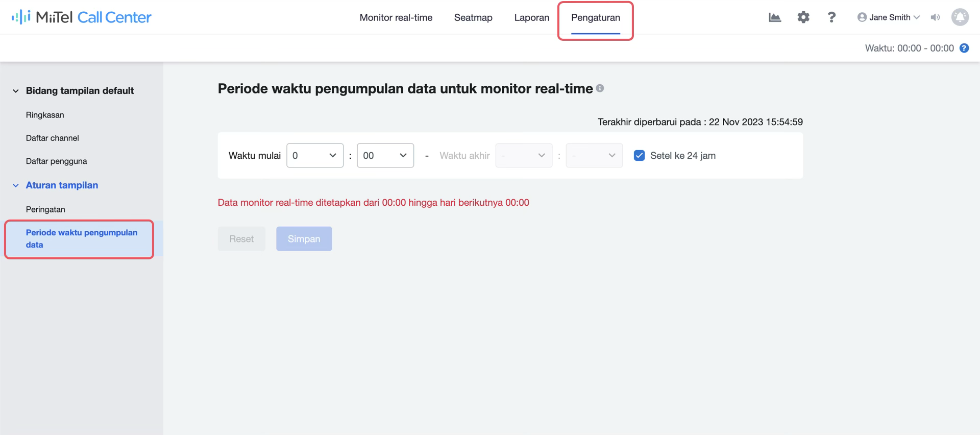The width and height of the screenshot is (980, 435).
Task: Open the help question mark icon
Action: pyautogui.click(x=831, y=17)
